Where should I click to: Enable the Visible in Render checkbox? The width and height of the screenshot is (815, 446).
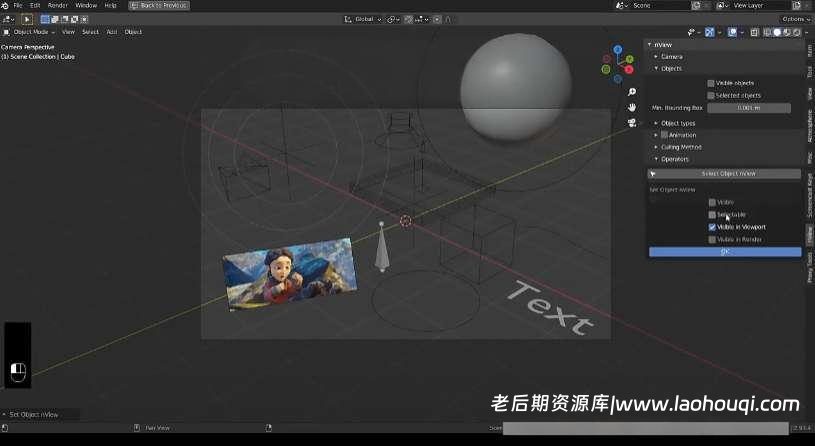pos(712,240)
